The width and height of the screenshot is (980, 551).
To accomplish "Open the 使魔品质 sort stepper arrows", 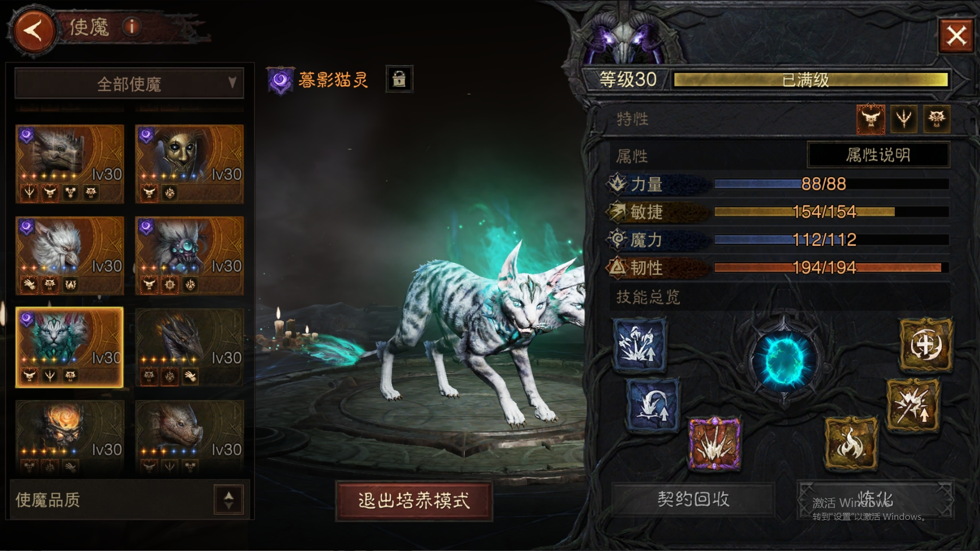I will [x=229, y=499].
